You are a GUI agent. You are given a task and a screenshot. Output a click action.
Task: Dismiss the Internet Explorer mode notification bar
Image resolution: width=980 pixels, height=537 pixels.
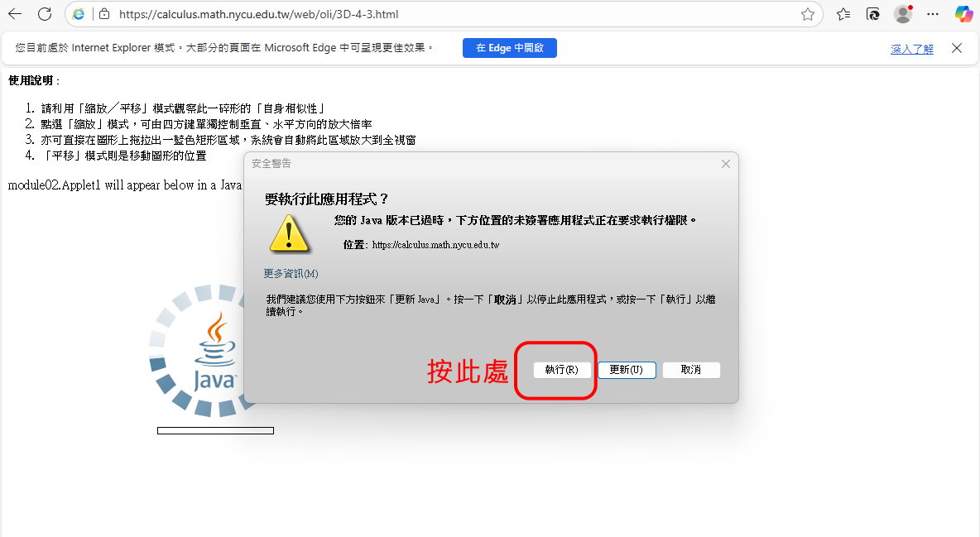click(x=956, y=48)
